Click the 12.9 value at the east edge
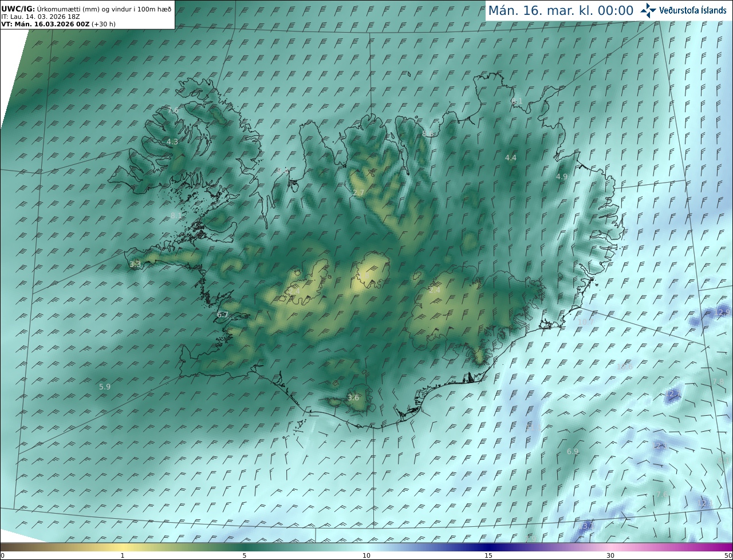 coord(722,311)
